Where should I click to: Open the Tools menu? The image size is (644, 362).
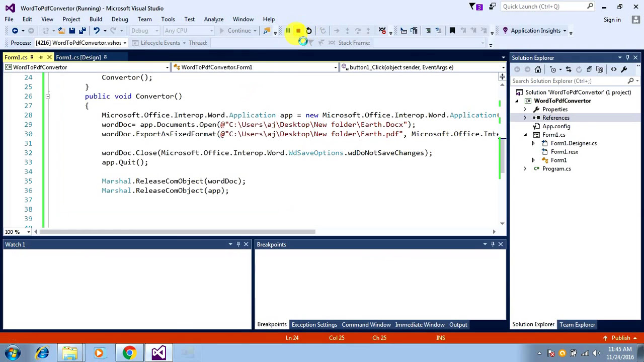(x=168, y=19)
